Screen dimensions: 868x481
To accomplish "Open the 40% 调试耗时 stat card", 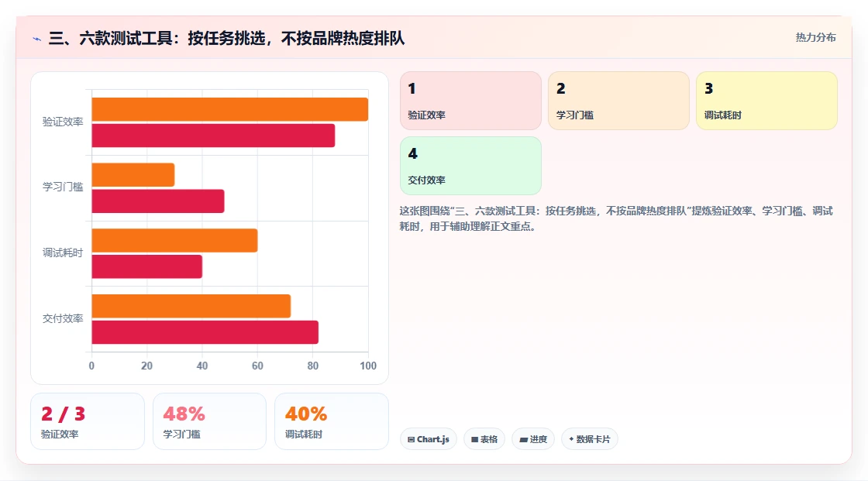I will click(x=332, y=421).
